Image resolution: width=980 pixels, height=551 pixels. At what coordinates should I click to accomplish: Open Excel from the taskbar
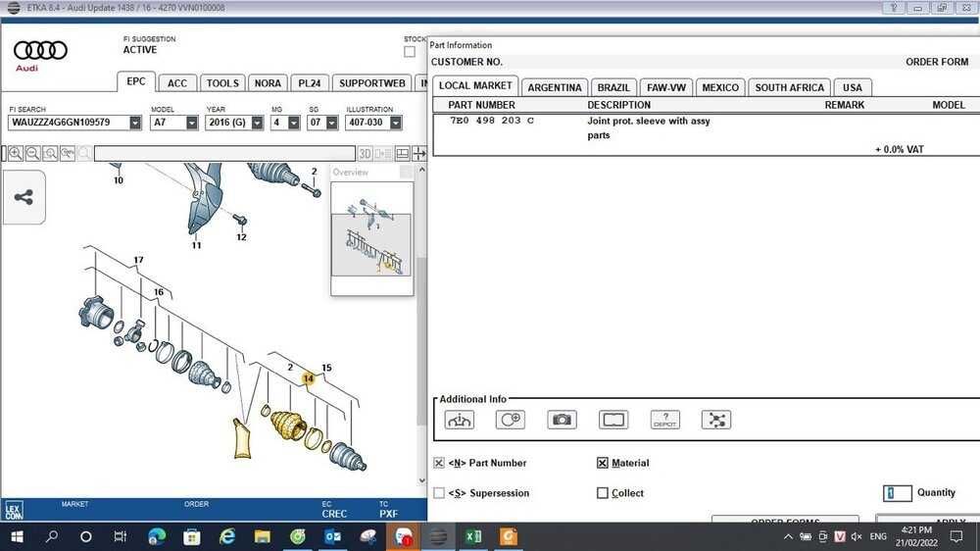(x=473, y=536)
